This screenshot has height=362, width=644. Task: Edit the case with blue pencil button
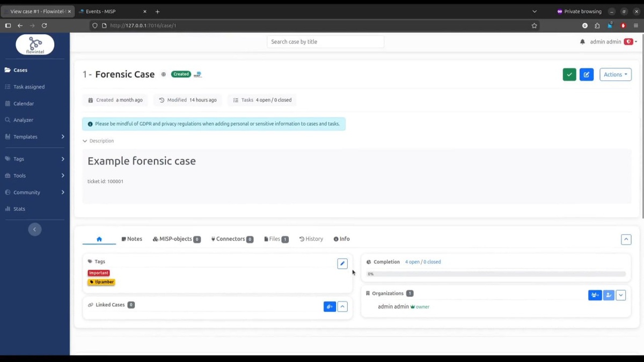587,75
